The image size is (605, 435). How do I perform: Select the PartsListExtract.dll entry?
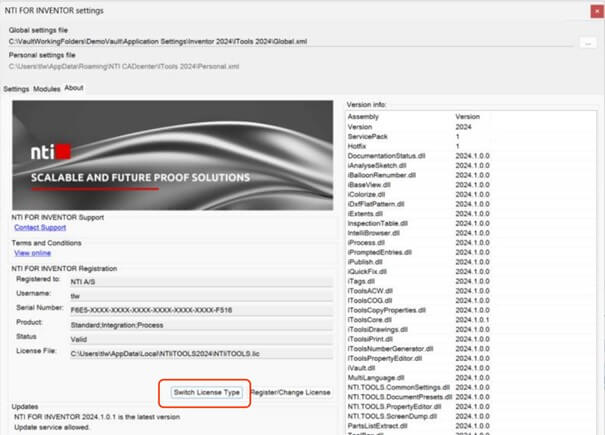[471, 426]
